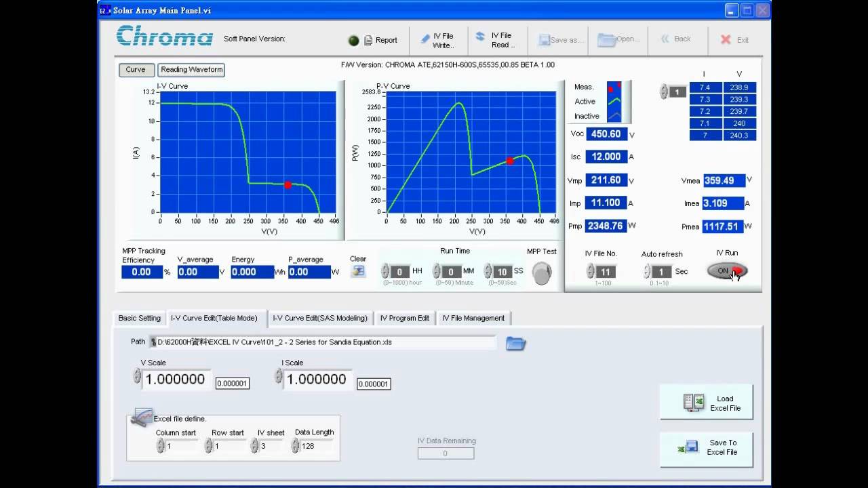This screenshot has width=868, height=488.
Task: Adjust the MM run time stepper
Action: tap(437, 271)
